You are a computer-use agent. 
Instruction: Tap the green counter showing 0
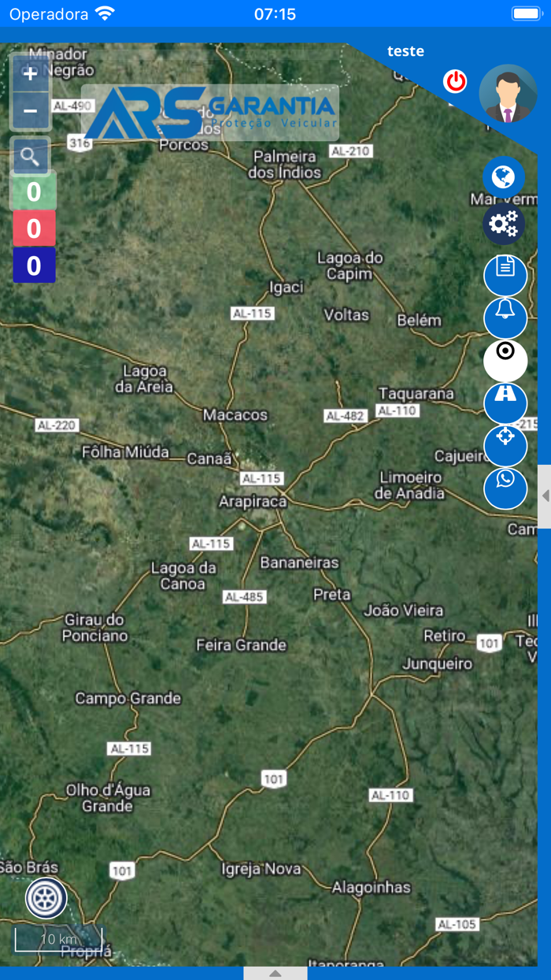point(33,191)
